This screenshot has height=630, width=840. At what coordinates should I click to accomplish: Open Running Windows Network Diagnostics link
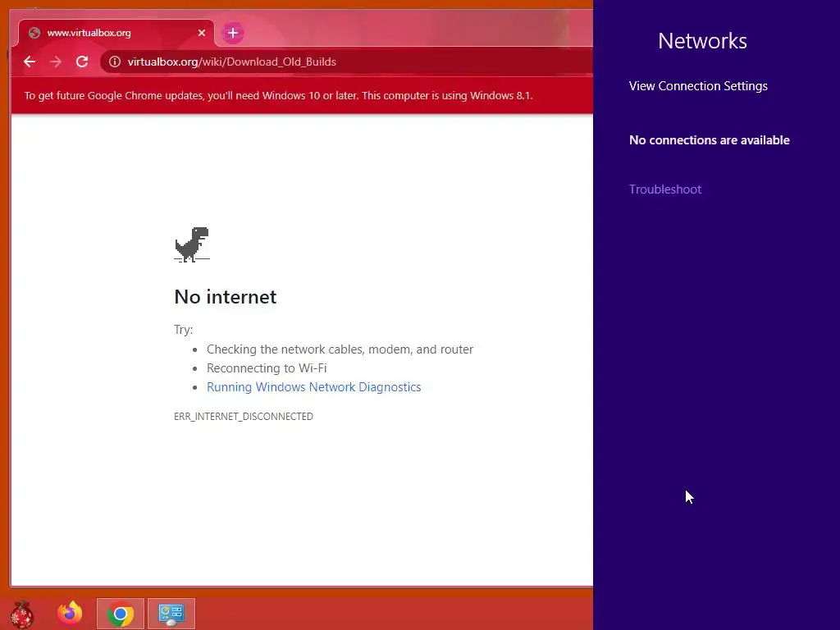313,387
